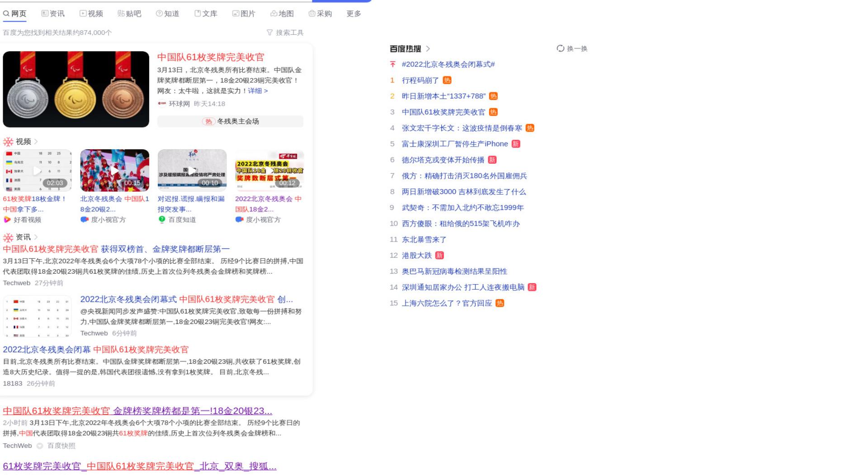The height and width of the screenshot is (475, 868).
Task: Click 换一换 refresh icon
Action: [x=561, y=48]
